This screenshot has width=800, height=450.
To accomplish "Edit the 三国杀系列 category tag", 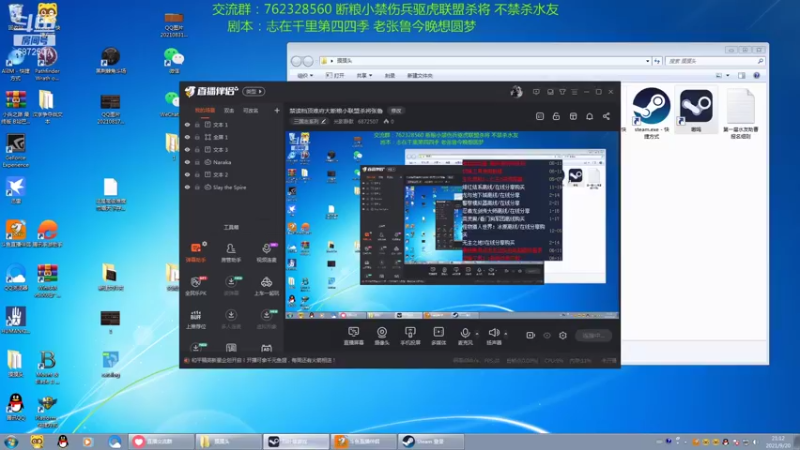I will [x=309, y=121].
